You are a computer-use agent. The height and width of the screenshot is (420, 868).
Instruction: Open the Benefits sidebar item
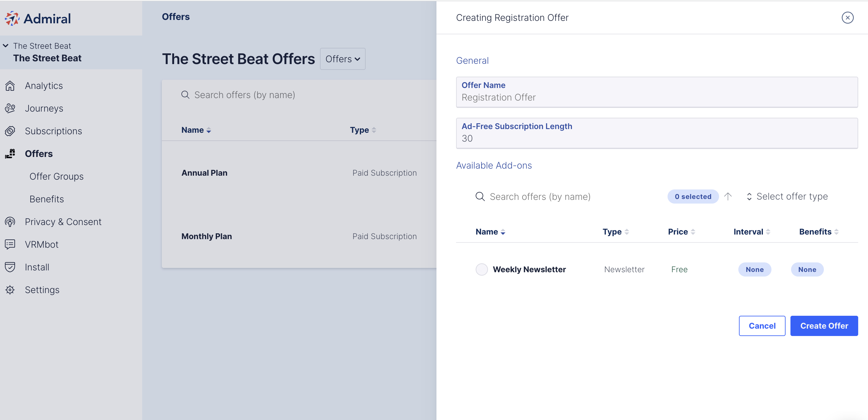tap(47, 199)
